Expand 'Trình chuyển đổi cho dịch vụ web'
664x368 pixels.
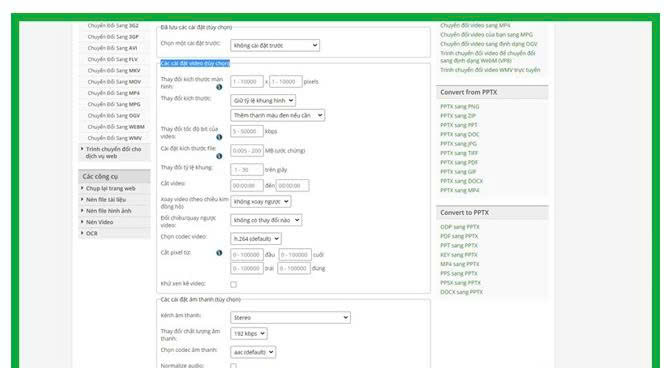coord(113,152)
